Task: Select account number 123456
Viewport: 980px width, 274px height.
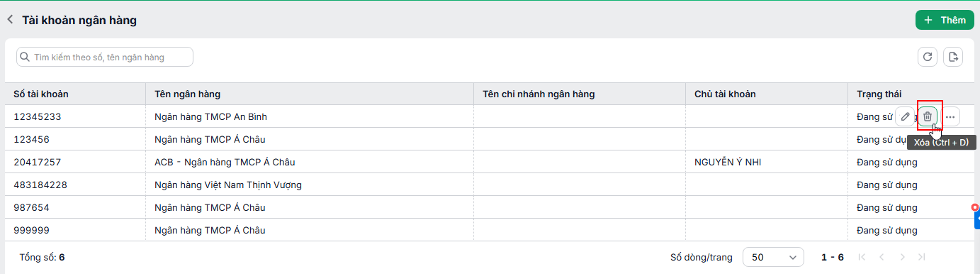Action: click(x=31, y=139)
